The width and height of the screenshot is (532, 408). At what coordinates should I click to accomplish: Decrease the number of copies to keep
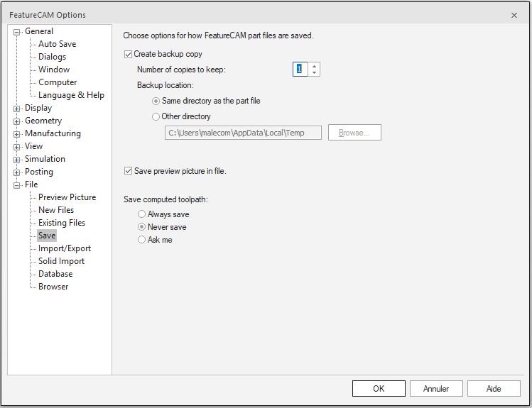pos(315,72)
